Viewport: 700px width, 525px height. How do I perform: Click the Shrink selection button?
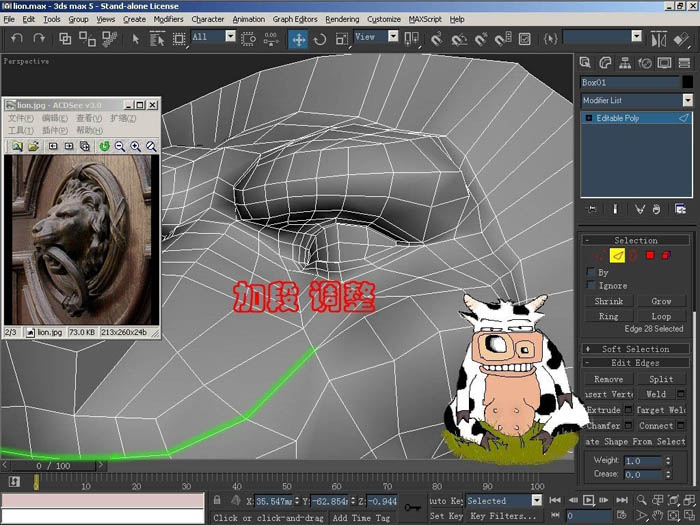[x=608, y=301]
